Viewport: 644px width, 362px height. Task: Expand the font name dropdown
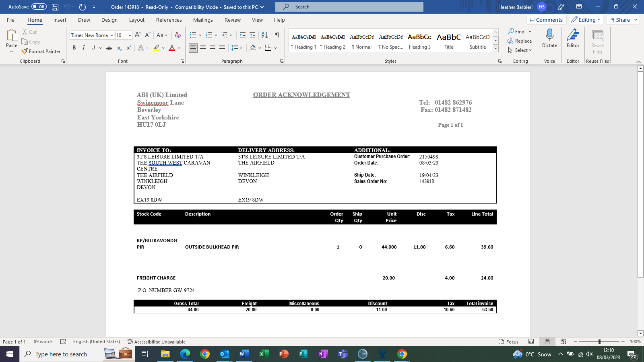111,35
